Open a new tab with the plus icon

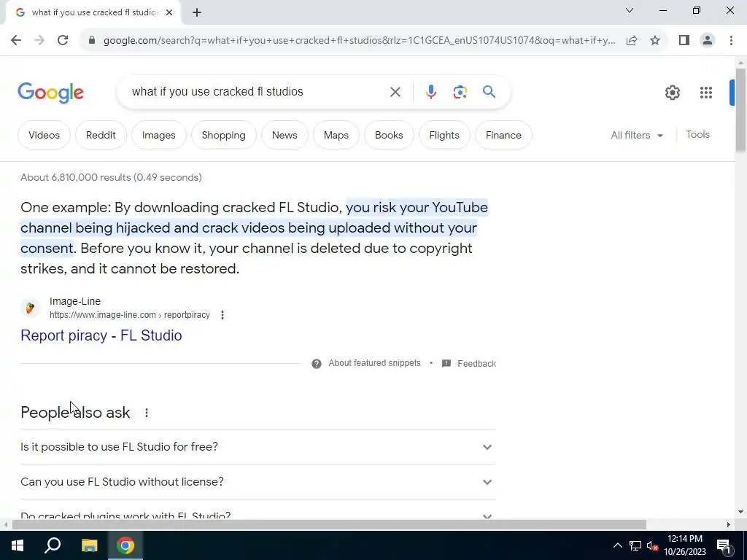pos(197,13)
